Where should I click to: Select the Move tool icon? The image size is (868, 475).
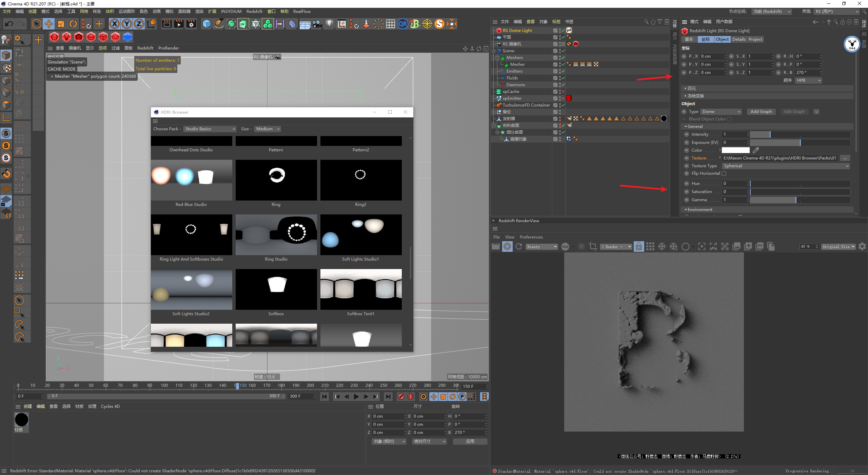pyautogui.click(x=49, y=24)
